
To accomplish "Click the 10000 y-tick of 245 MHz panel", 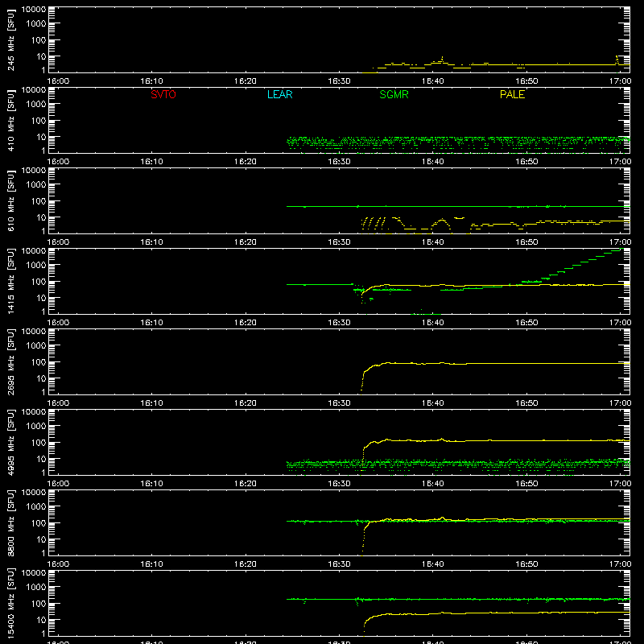I will pos(34,10).
